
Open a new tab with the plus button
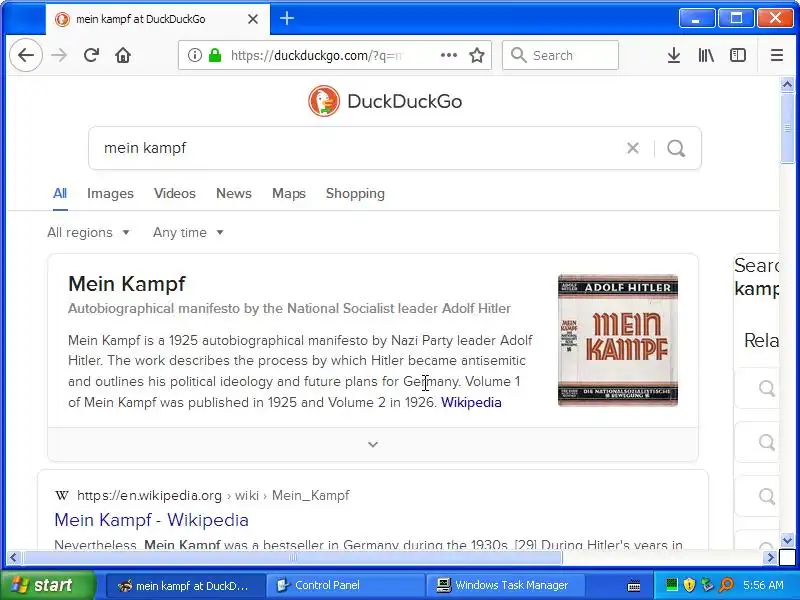click(287, 19)
